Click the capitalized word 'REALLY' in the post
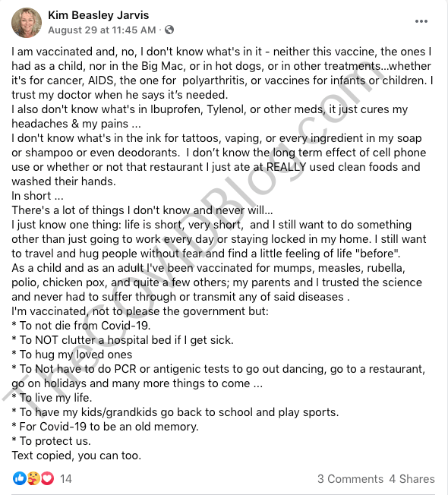Screen dimensions: 448x495 [286, 167]
